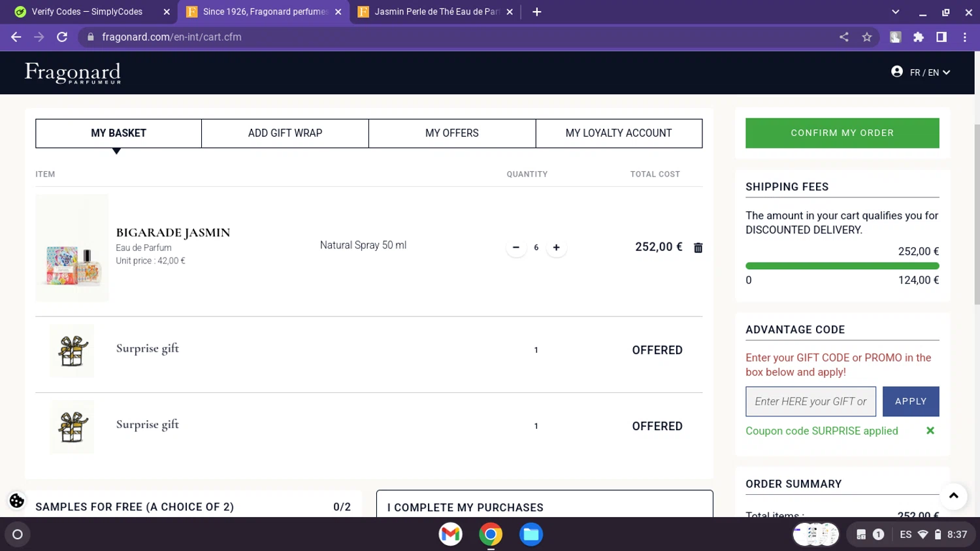Open the Chrome extensions puzzle icon
This screenshot has height=551, width=980.
tap(919, 37)
